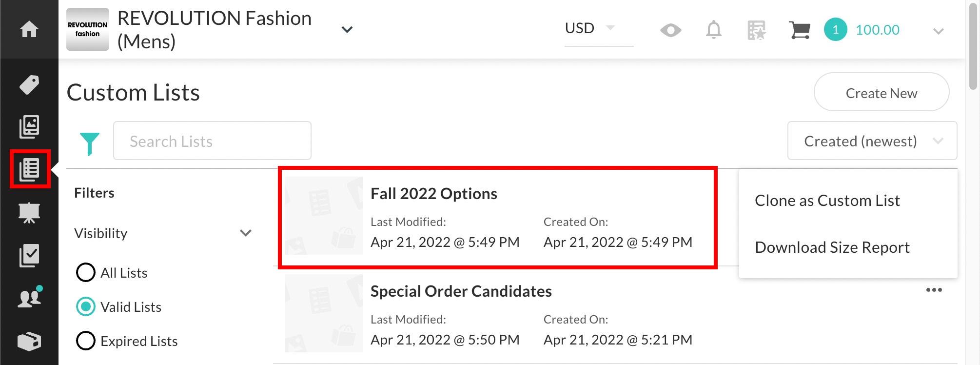Open the Created (newest) sort dropdown
980x365 pixels.
click(872, 141)
